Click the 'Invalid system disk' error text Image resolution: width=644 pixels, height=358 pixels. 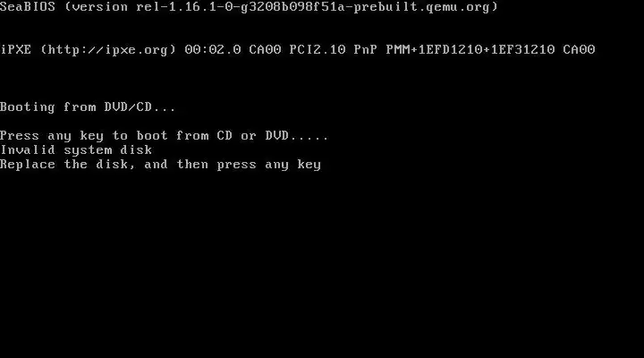pyautogui.click(x=76, y=150)
